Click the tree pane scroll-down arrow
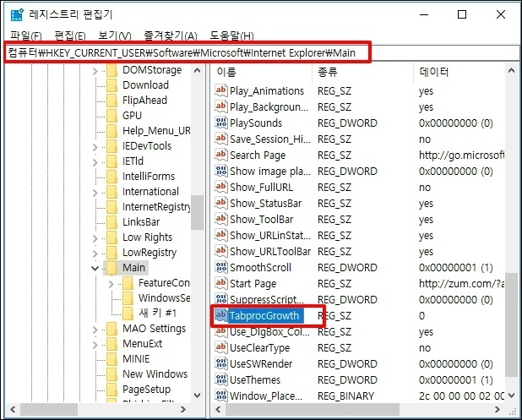 point(197,395)
